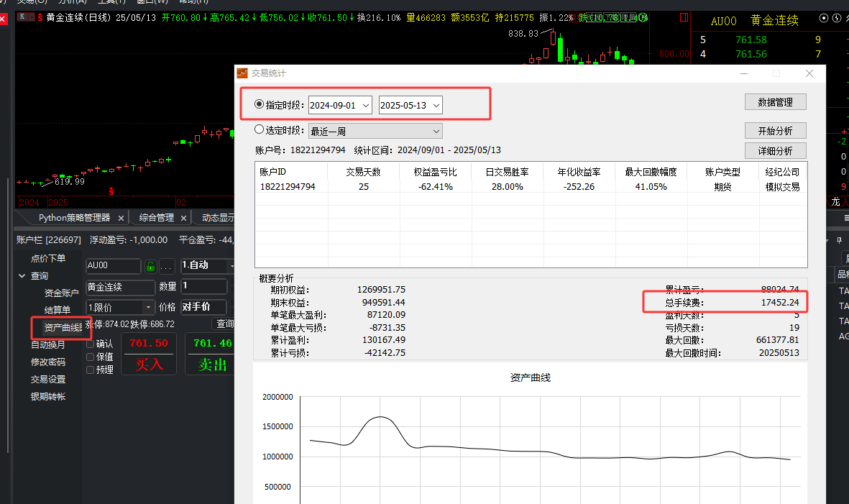849x504 pixels.
Task: Open 自动换月 in the sidebar
Action: pos(47,345)
